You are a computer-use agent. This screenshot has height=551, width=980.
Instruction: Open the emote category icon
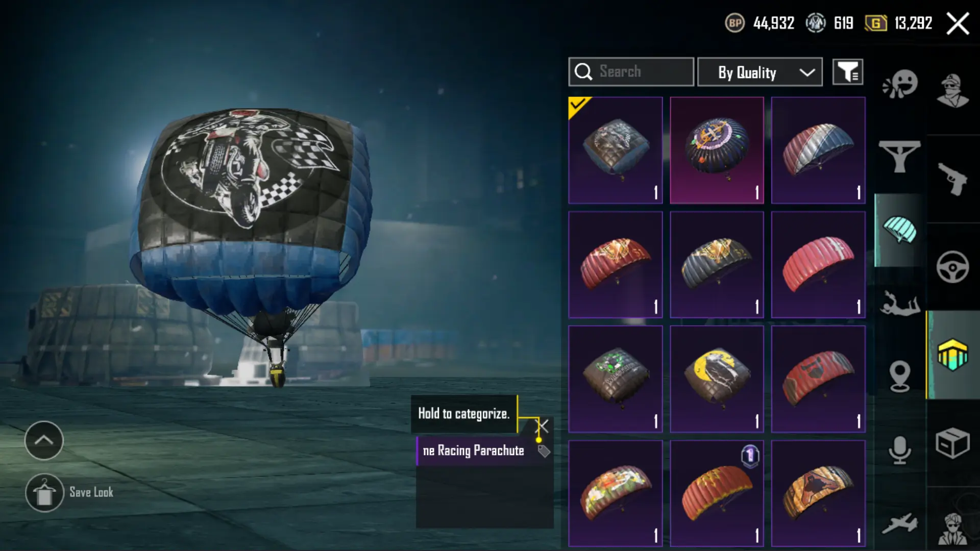(900, 84)
